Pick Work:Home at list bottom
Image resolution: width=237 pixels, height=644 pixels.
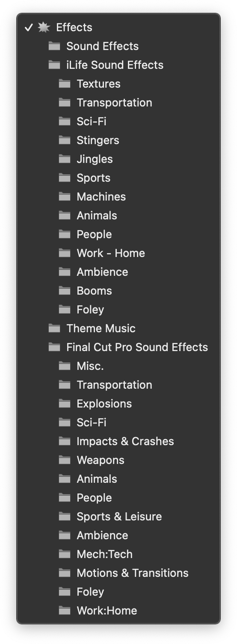(118, 611)
